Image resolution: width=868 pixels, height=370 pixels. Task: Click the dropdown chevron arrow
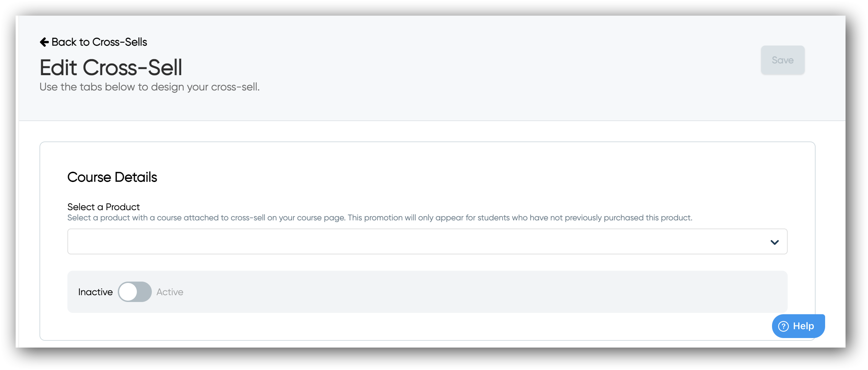pos(774,242)
